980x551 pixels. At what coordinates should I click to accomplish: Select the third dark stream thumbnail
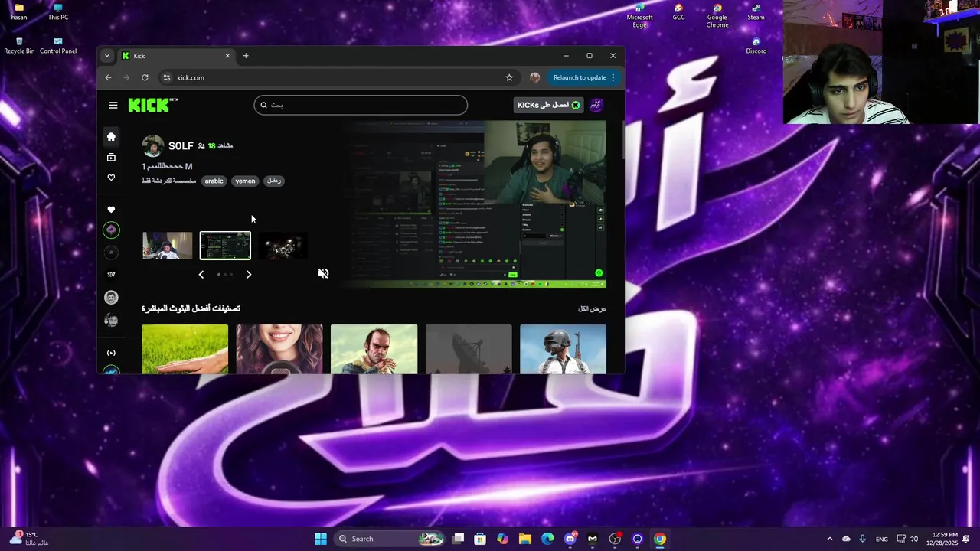[x=283, y=246]
